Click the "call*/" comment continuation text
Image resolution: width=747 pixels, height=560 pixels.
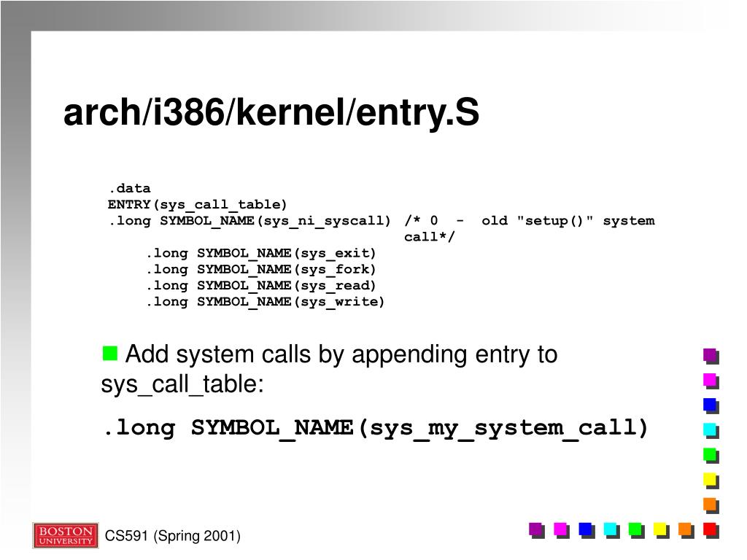pos(430,237)
